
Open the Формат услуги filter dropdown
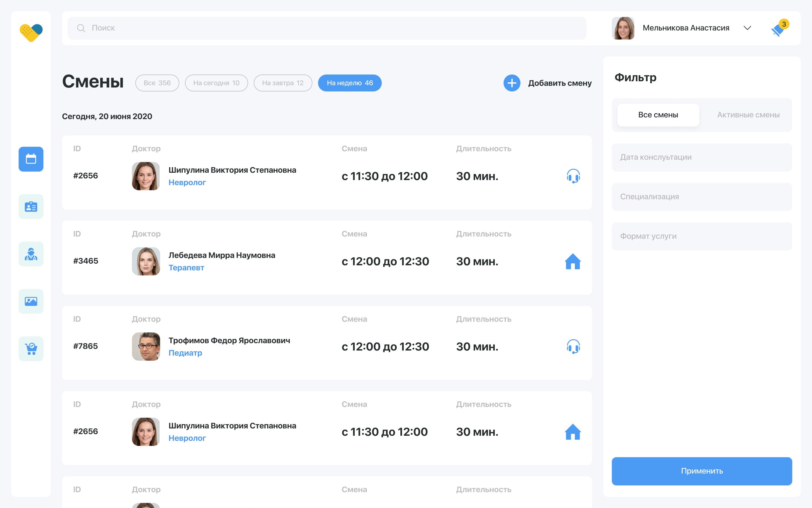pyautogui.click(x=701, y=236)
